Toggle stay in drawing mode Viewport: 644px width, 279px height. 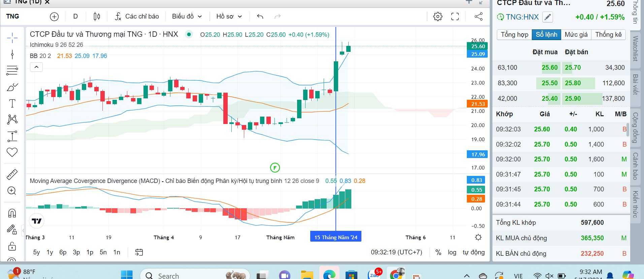pos(12,229)
